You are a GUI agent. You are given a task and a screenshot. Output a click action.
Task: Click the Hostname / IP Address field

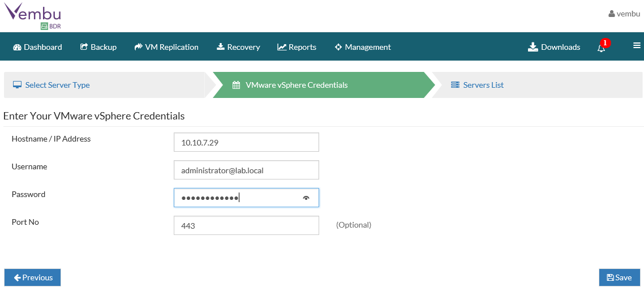(246, 142)
